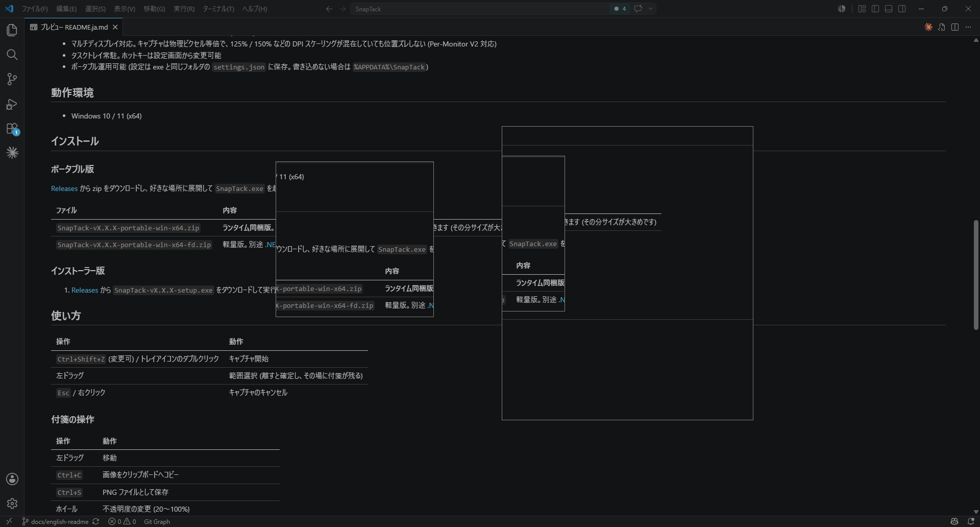
Task: Go back with the left arrow
Action: click(329, 9)
